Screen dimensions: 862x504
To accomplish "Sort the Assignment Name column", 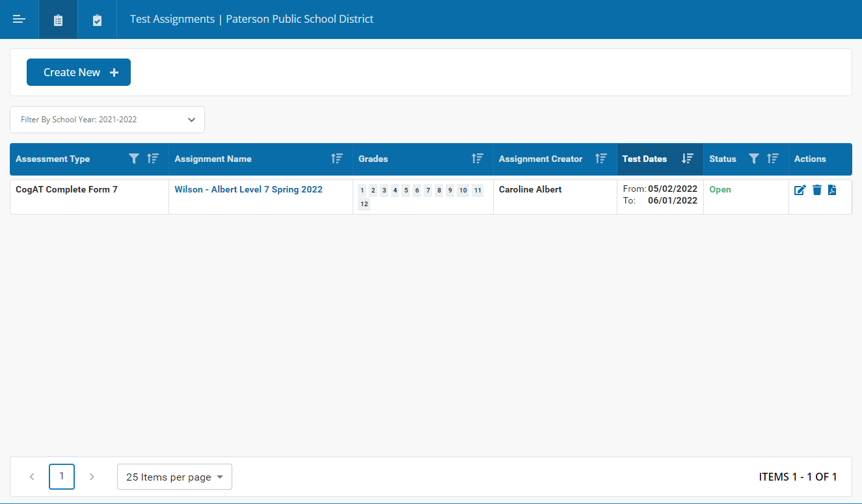I will [x=338, y=159].
